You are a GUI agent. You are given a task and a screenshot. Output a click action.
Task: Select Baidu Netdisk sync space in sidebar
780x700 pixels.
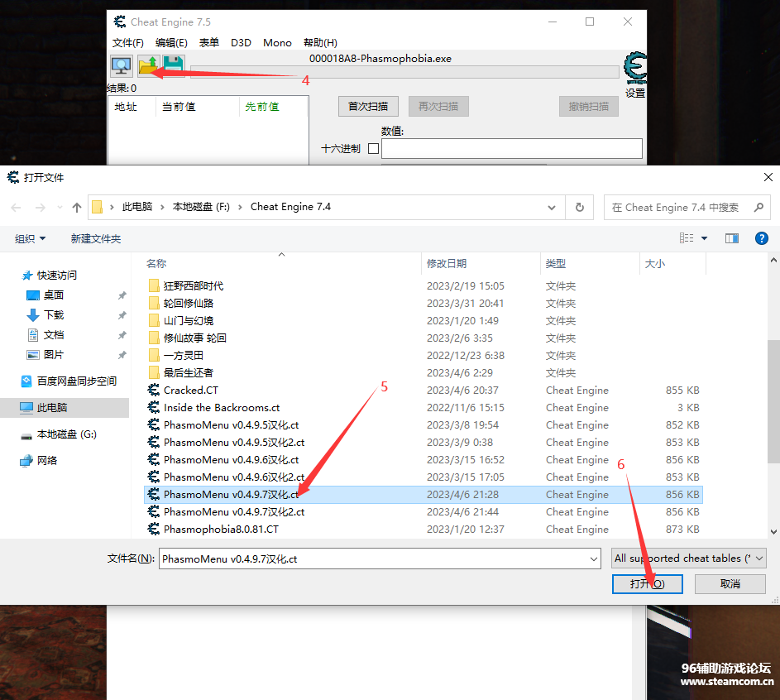pyautogui.click(x=76, y=381)
